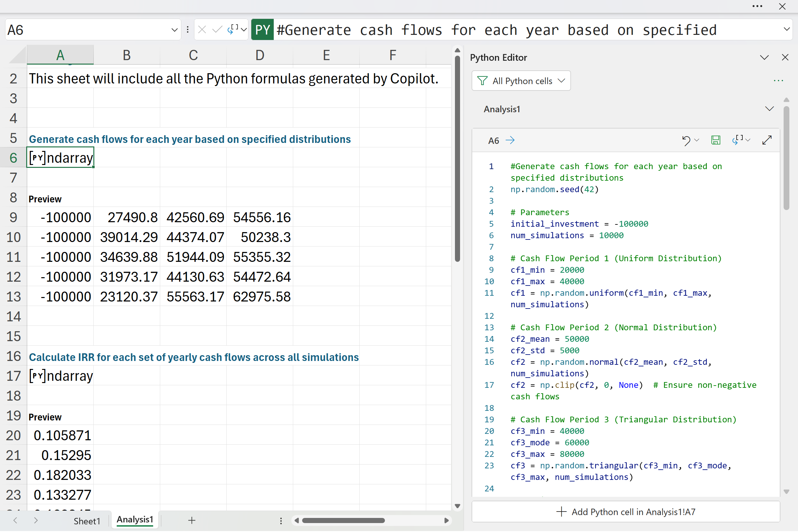Add a new sheet with plus button
This screenshot has height=532, width=798.
tap(192, 520)
